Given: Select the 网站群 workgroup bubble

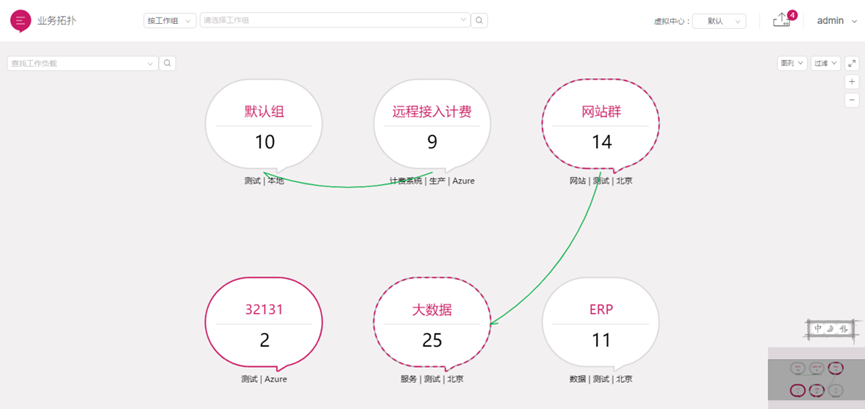Looking at the screenshot, I should click(x=601, y=125).
